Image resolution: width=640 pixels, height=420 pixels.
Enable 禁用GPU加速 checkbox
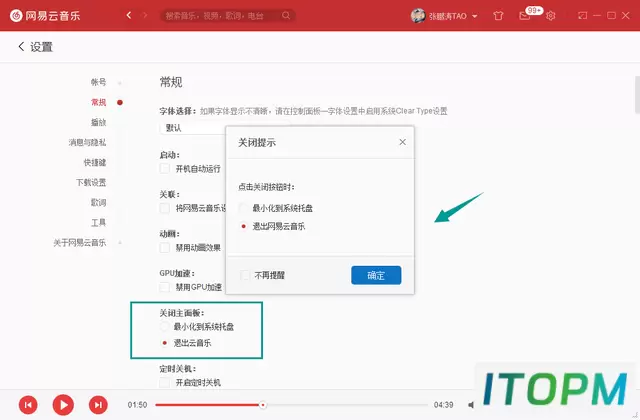[x=164, y=287]
